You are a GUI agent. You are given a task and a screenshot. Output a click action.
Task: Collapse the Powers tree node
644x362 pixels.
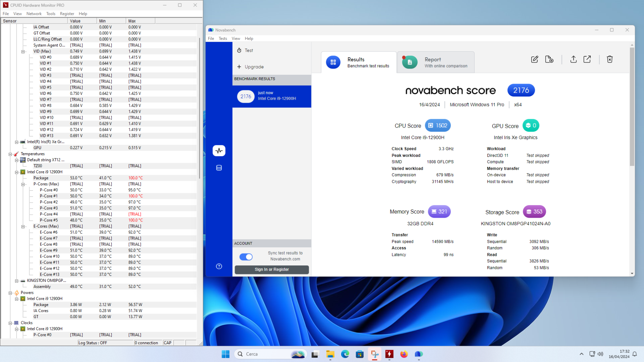coord(10,293)
